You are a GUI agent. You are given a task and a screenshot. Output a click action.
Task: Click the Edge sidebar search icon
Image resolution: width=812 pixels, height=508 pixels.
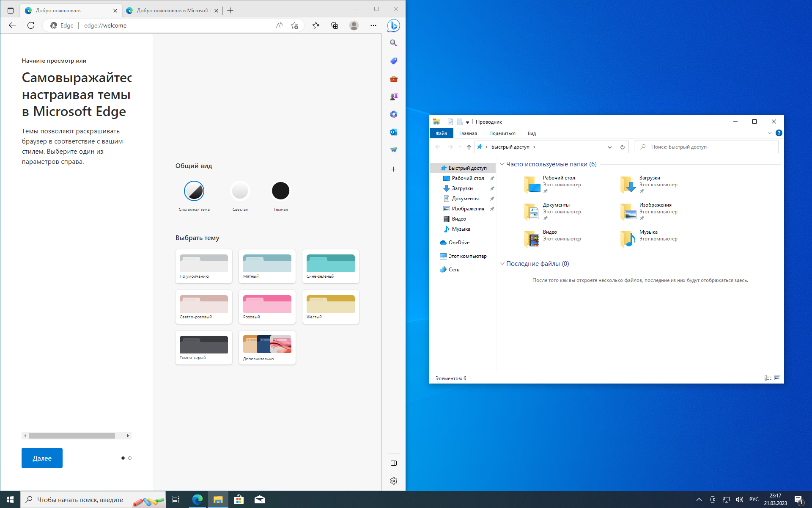pyautogui.click(x=393, y=43)
